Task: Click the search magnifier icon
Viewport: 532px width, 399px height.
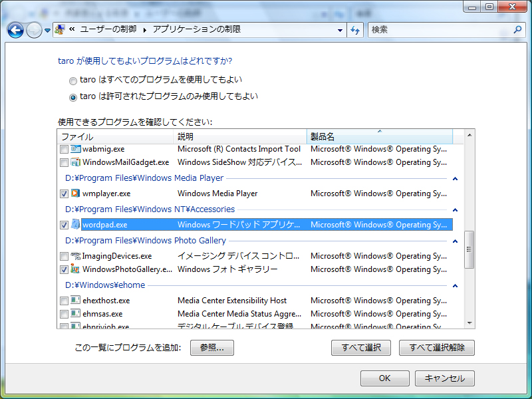Action: [x=517, y=30]
